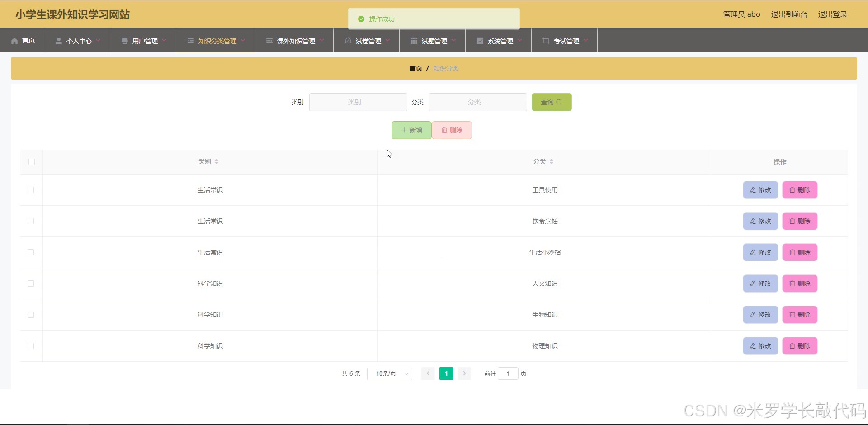Click the search magnifier icon in 查询 button
Image resolution: width=868 pixels, height=425 pixels.
[x=559, y=102]
